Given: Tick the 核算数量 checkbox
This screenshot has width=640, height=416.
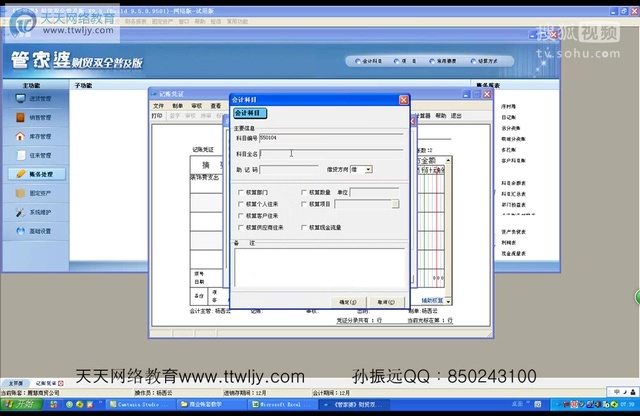Looking at the screenshot, I should coord(304,191).
